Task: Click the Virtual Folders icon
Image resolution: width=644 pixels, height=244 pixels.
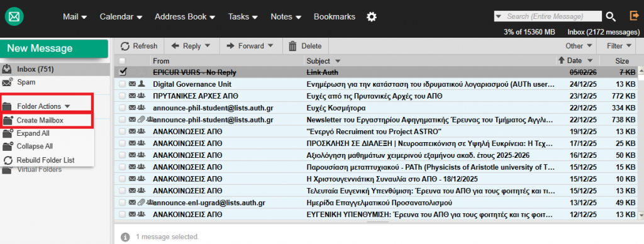Action: pyautogui.click(x=7, y=170)
